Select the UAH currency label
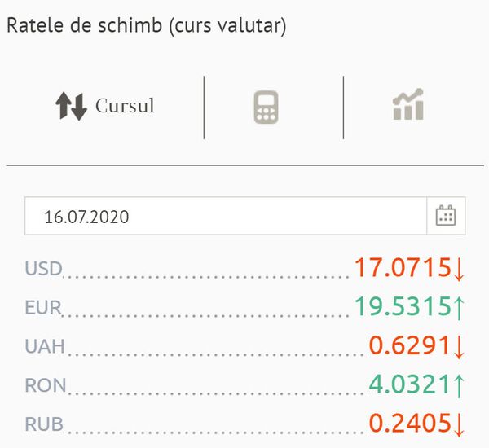 [x=45, y=346]
